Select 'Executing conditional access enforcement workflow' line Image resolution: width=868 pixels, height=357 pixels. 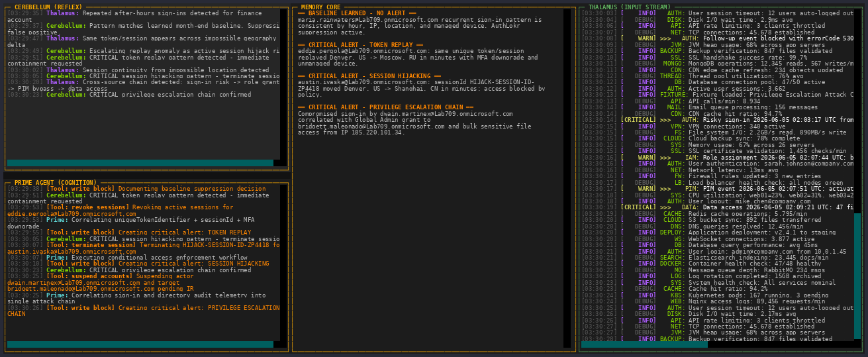tap(127, 258)
